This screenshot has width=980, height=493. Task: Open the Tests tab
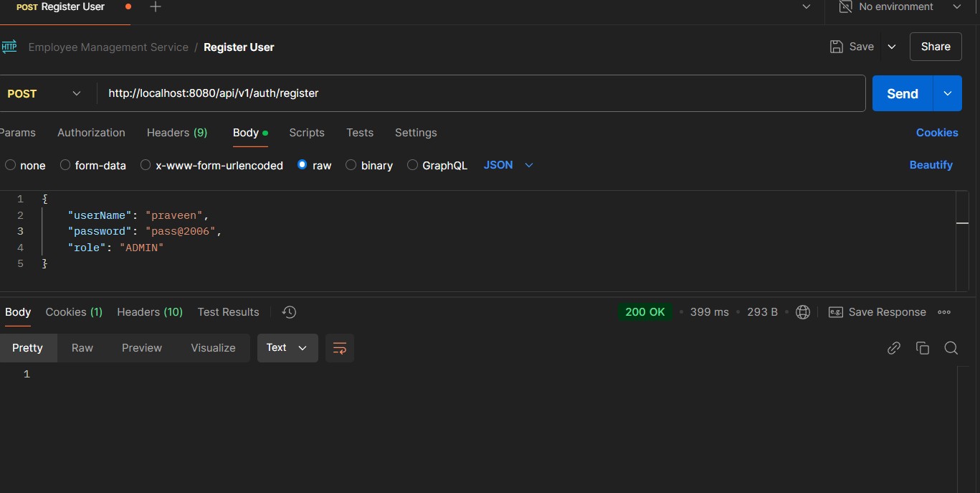(x=360, y=133)
